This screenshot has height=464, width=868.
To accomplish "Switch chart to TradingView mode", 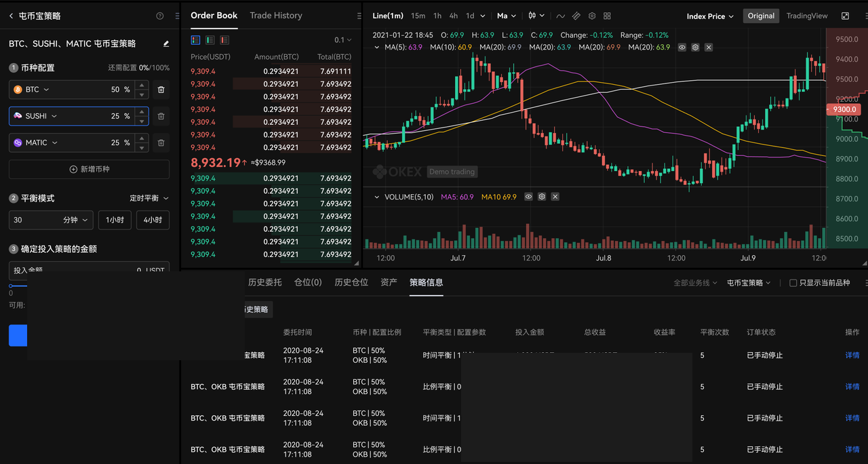I will click(807, 16).
